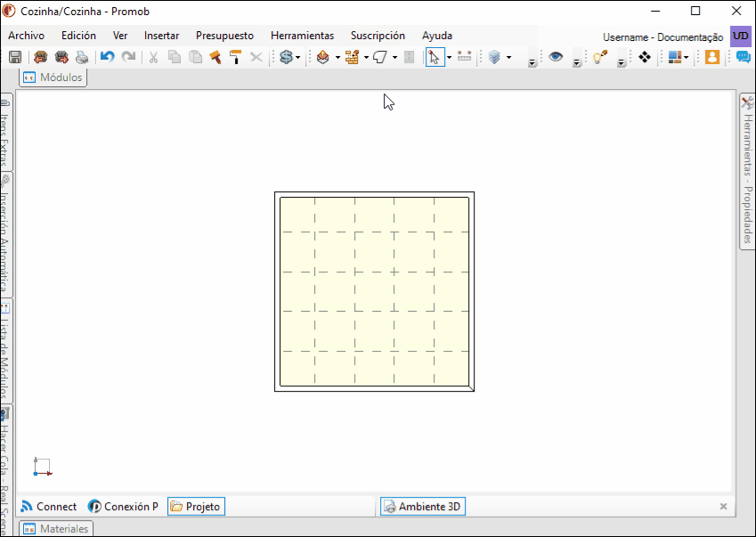Click the Username - Documentação label

(663, 37)
